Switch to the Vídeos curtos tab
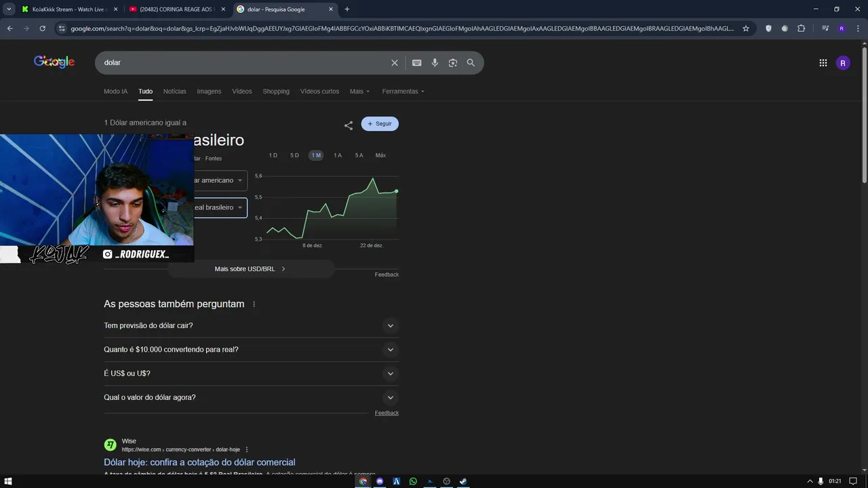 click(x=319, y=91)
